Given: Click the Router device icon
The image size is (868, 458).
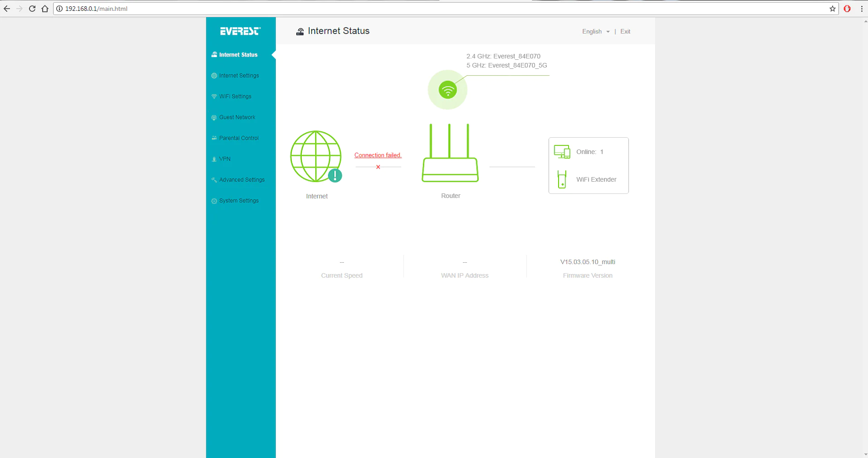Looking at the screenshot, I should tap(450, 154).
